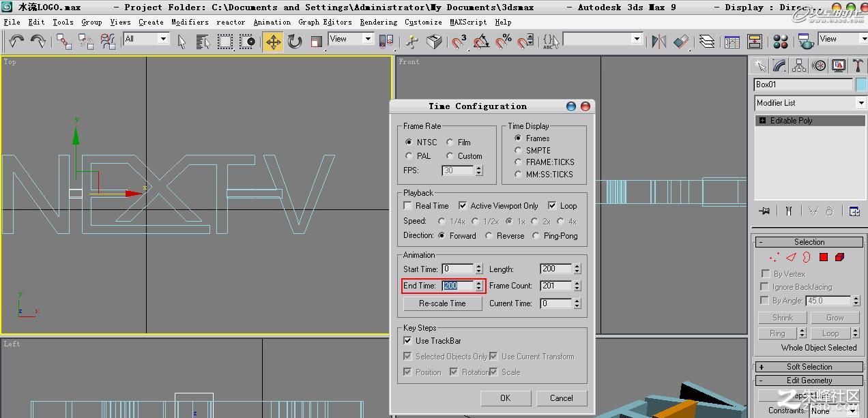The width and height of the screenshot is (868, 418).
Task: Activate the Select and Rotate tool
Action: [295, 42]
